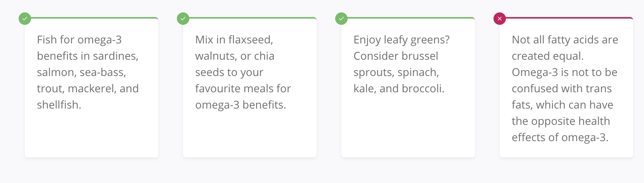Screen dimensions: 644x183
Task: Click the green checkmark icon on the leafy greens card
Action: coord(341,18)
